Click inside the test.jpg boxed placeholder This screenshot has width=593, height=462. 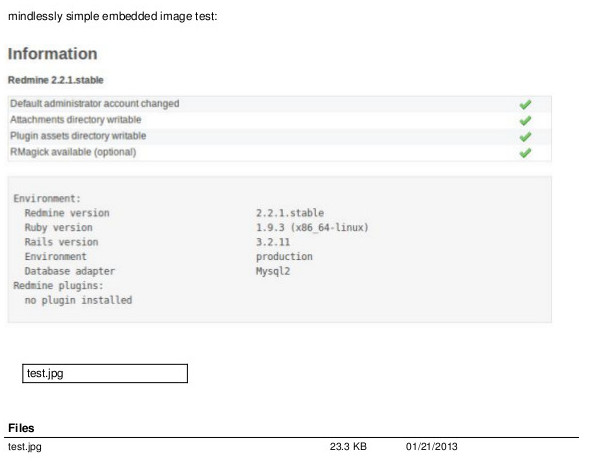[105, 374]
